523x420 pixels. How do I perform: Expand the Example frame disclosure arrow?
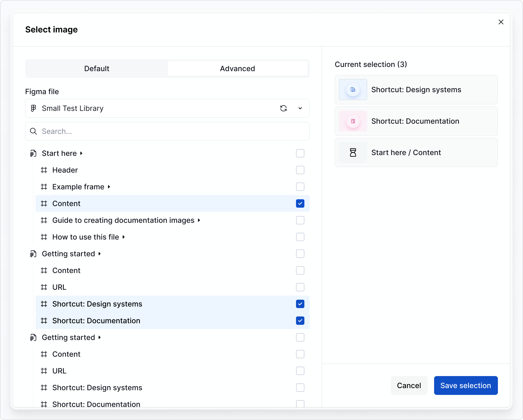click(x=109, y=187)
